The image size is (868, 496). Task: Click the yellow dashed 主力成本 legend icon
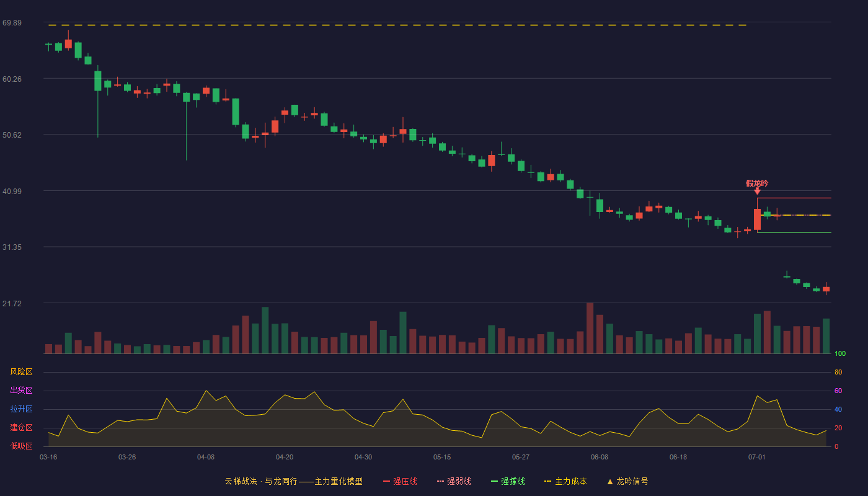(547, 481)
